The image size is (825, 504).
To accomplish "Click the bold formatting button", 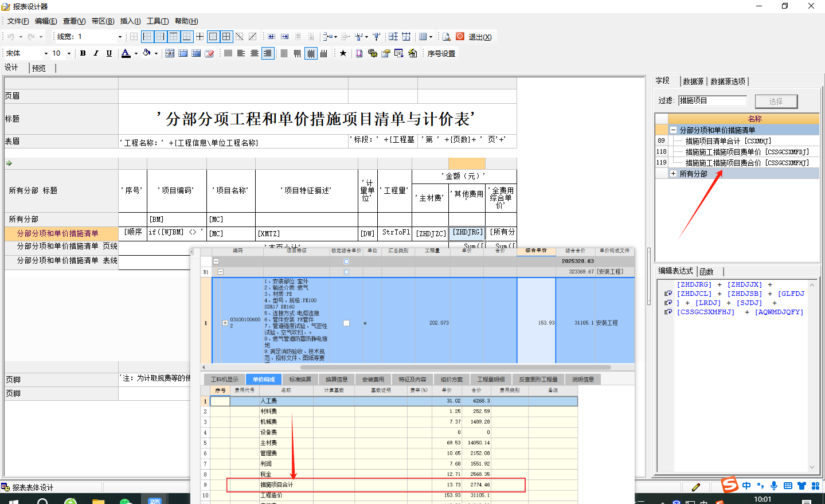I will (83, 53).
